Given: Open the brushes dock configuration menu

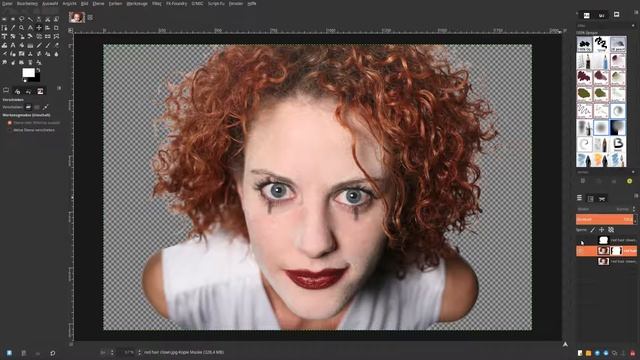Looking at the screenshot, I should click(636, 13).
